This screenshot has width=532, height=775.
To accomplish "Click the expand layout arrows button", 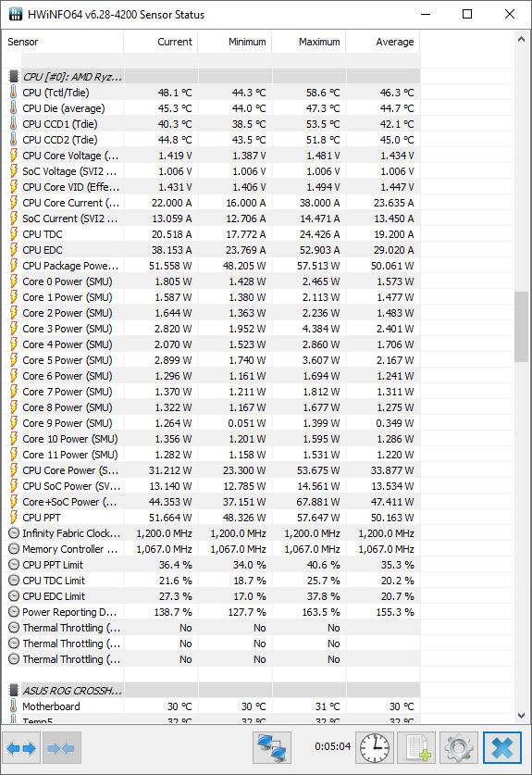I will point(21,748).
